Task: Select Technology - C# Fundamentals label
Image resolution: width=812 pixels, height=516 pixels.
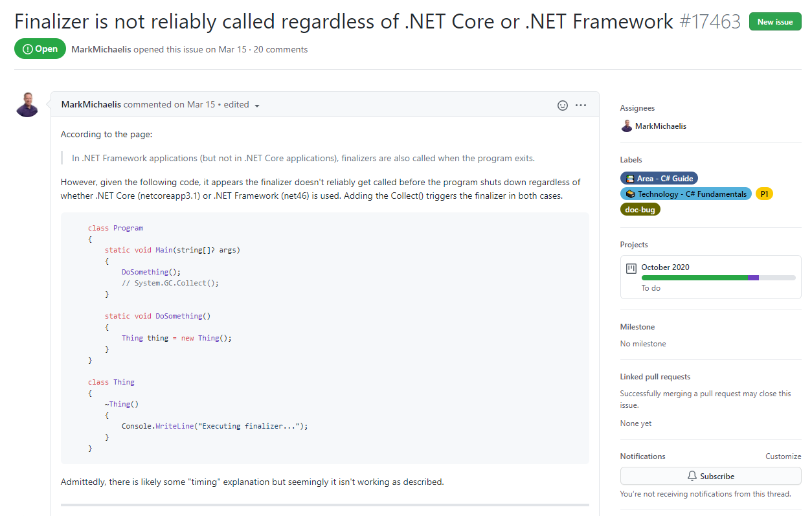Action: 686,194
